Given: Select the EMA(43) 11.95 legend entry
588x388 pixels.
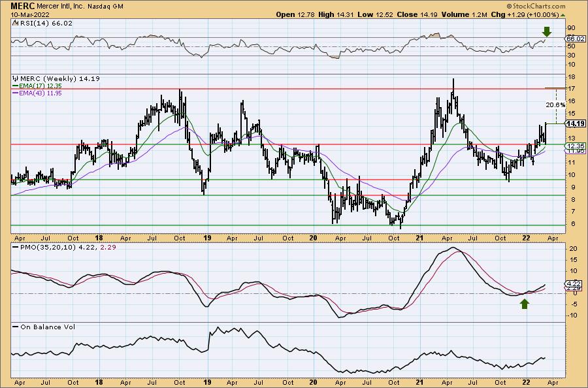Looking at the screenshot, I should [37, 93].
